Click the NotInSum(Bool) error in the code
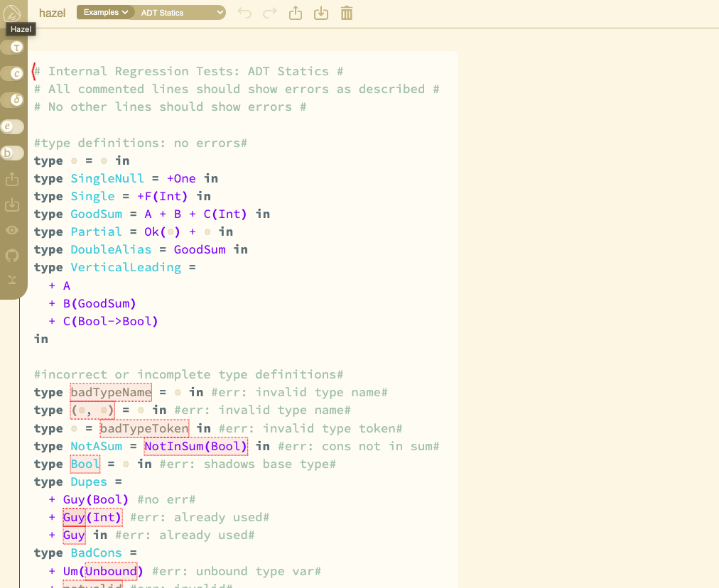Image resolution: width=719 pixels, height=588 pixels. click(195, 447)
